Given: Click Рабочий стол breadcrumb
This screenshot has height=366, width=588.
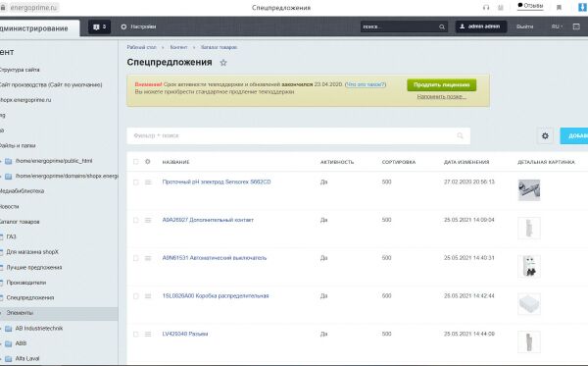Looking at the screenshot, I should tap(141, 47).
